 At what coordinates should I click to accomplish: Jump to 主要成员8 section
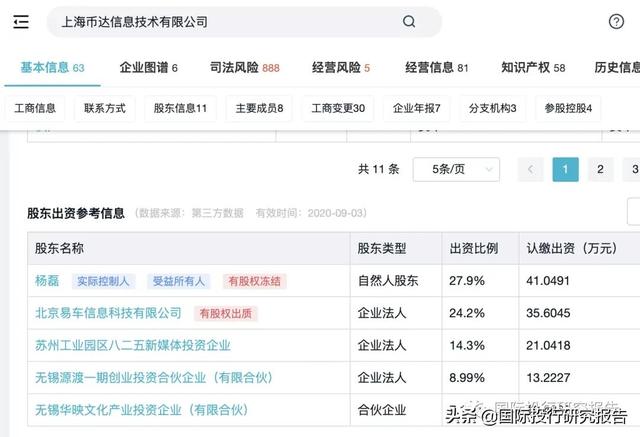[x=259, y=108]
